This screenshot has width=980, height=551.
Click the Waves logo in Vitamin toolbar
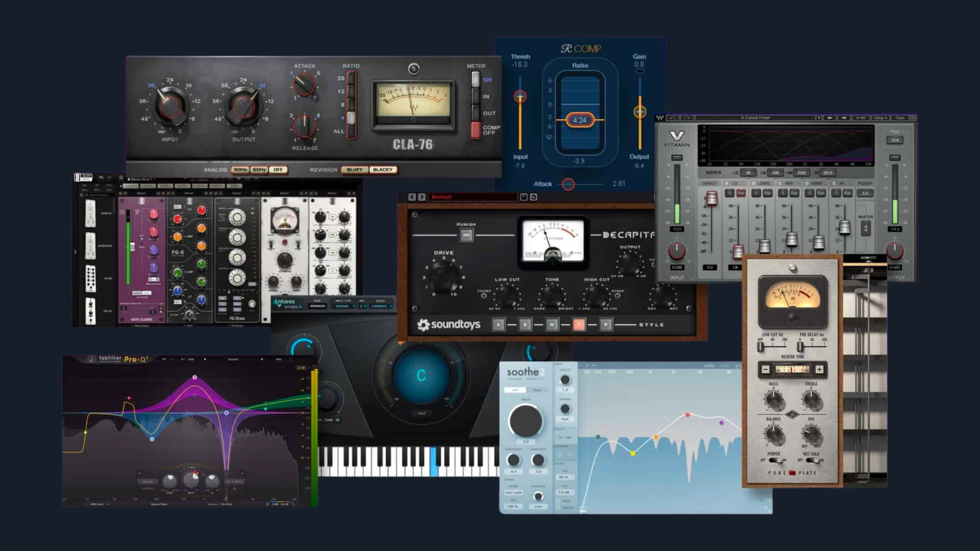coord(660,118)
